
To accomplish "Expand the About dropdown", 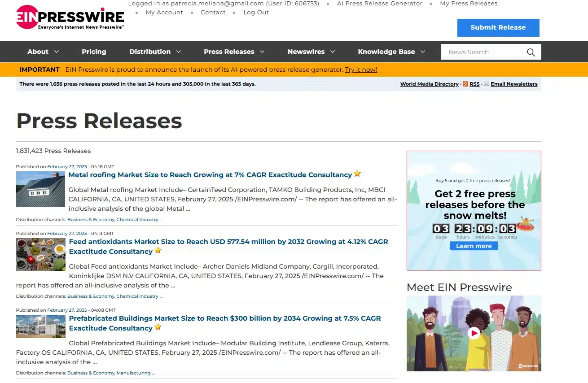I will tap(43, 52).
